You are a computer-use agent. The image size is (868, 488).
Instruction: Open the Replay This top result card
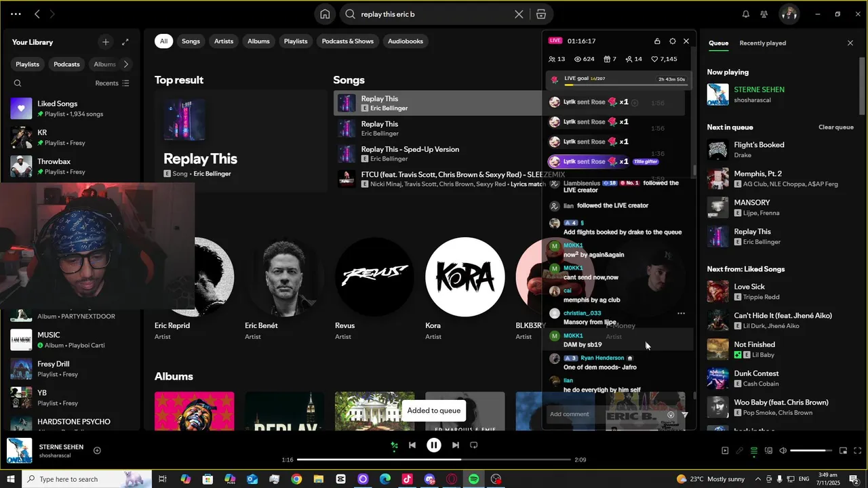[x=241, y=141]
